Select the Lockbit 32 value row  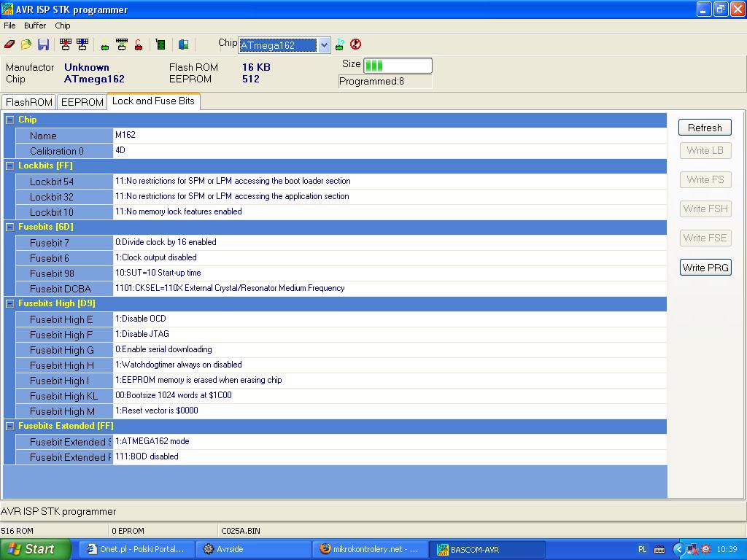[390, 197]
